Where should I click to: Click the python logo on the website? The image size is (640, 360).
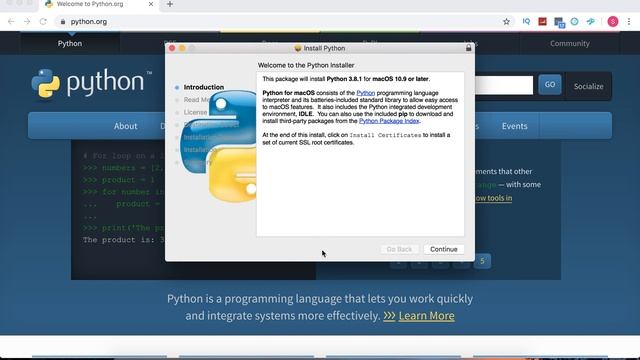coord(92,83)
